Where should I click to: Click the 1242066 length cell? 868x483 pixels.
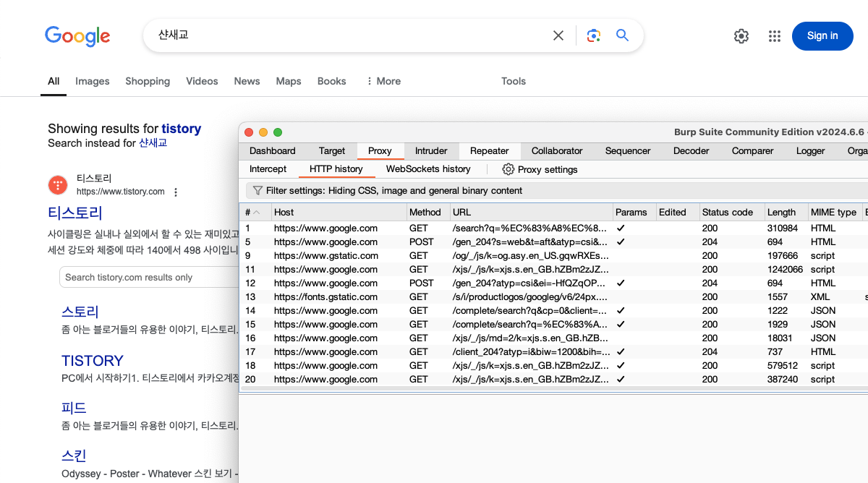tap(785, 270)
